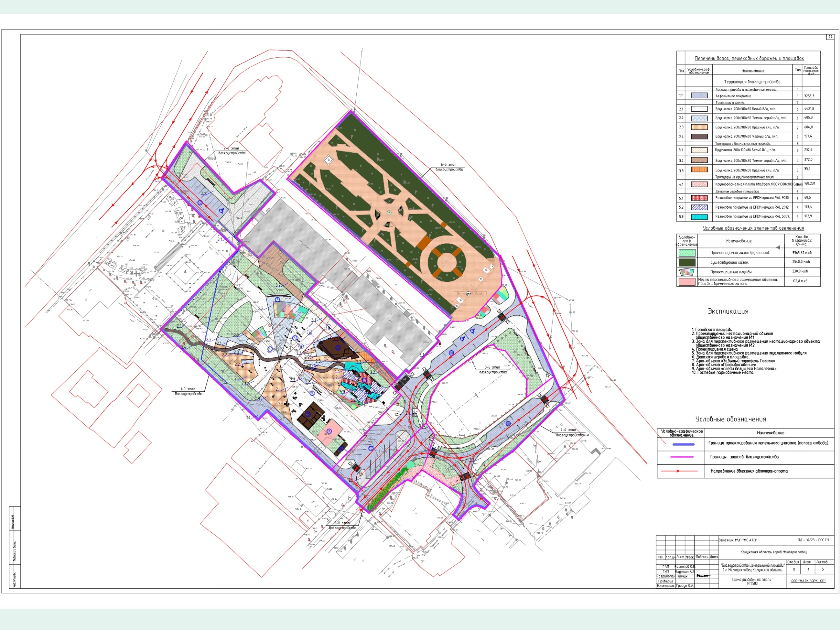Screen dimensions: 840x630
Task: Click 'Калужская область город Малоярославец' text
Action: coord(773,552)
